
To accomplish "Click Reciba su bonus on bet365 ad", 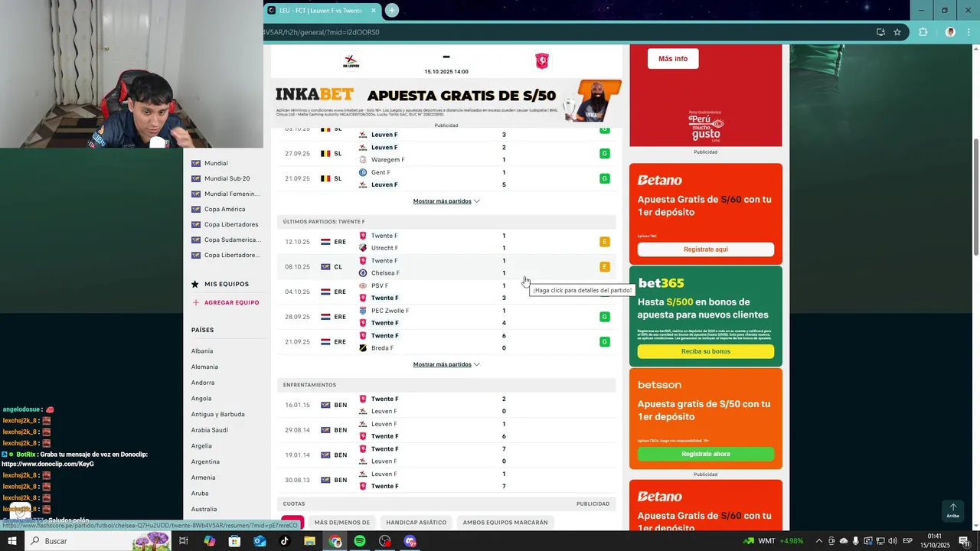I will tap(705, 351).
